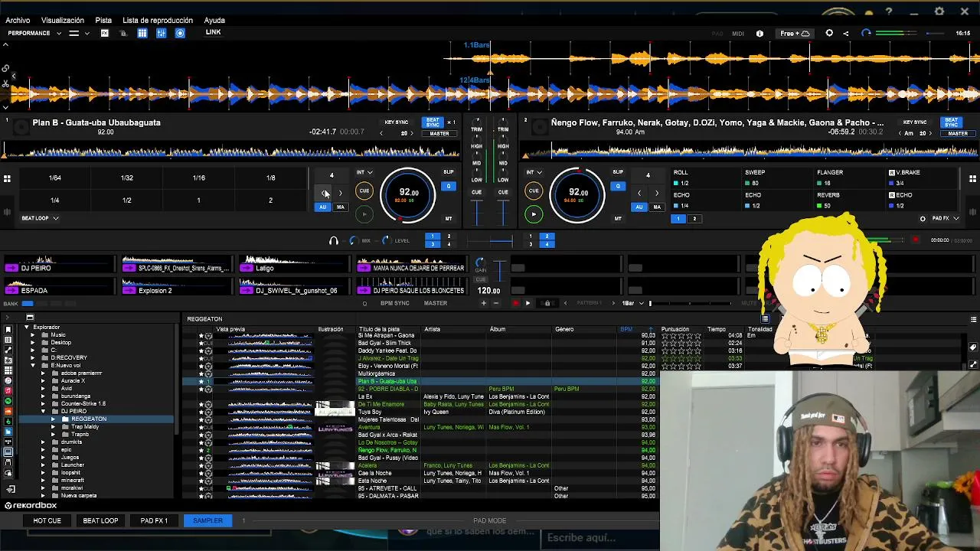This screenshot has width=980, height=551.
Task: Click the sequencer record button
Action: [515, 303]
